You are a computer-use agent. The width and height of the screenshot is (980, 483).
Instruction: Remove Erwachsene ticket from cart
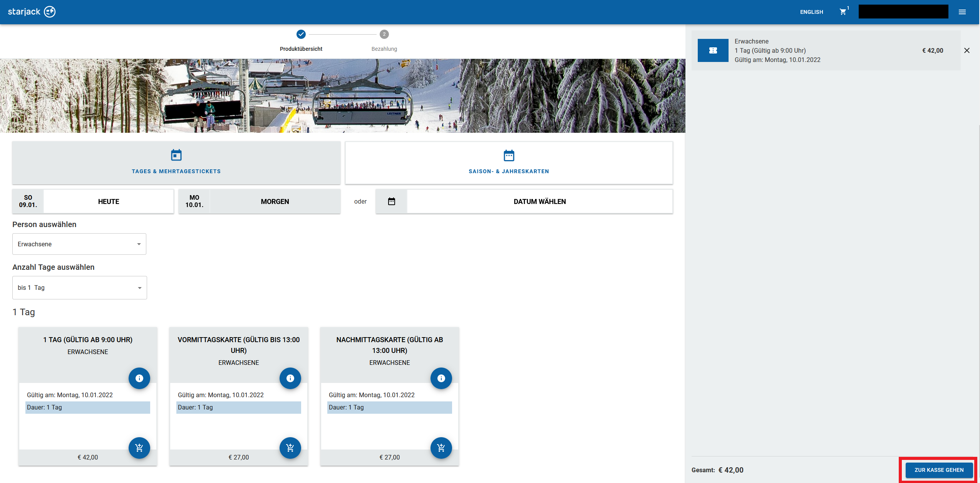click(x=967, y=50)
